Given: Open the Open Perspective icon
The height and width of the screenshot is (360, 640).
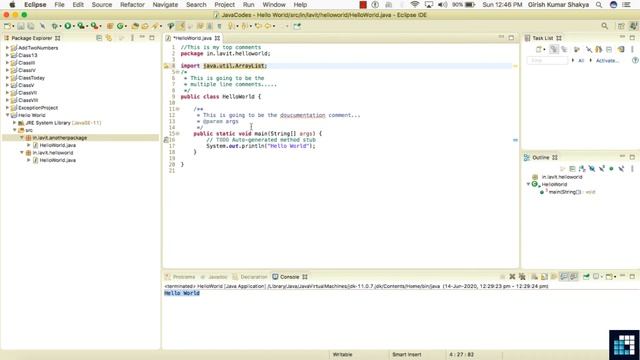Looking at the screenshot, I should (621, 26).
